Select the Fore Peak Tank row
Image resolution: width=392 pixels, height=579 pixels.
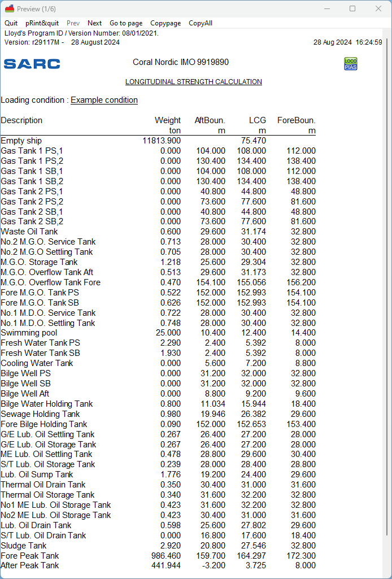click(x=29, y=556)
